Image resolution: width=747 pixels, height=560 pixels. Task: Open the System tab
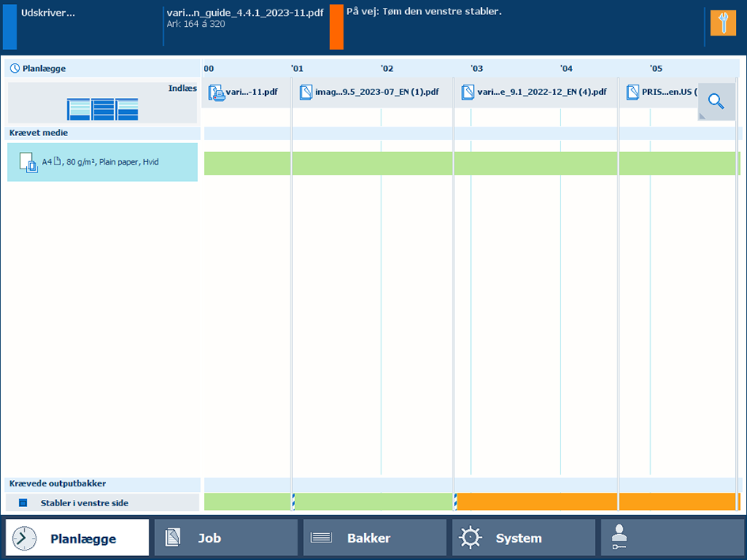tap(523, 538)
